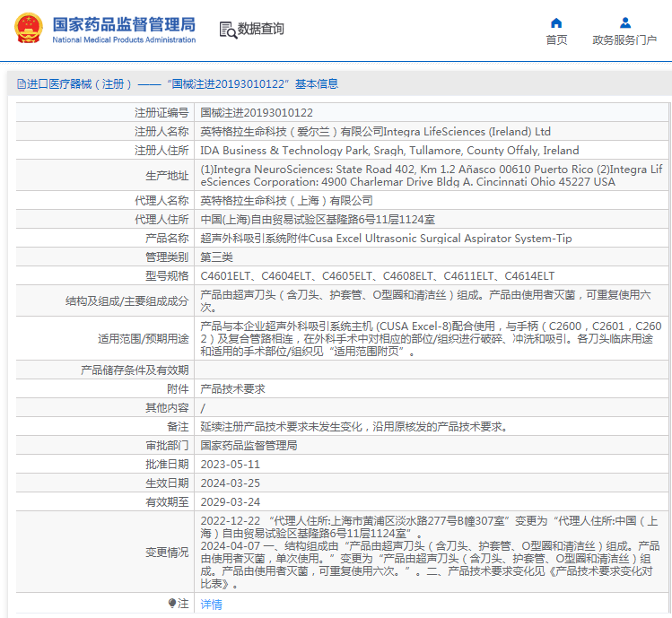The image size is (672, 618).
Task: Click approval date 2023-05-11
Action: (231, 464)
